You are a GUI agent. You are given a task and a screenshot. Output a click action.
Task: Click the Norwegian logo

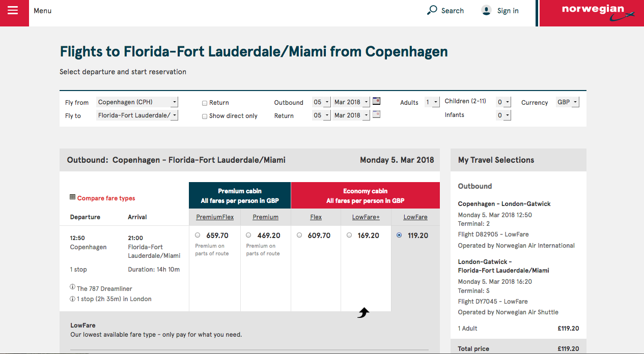point(599,12)
